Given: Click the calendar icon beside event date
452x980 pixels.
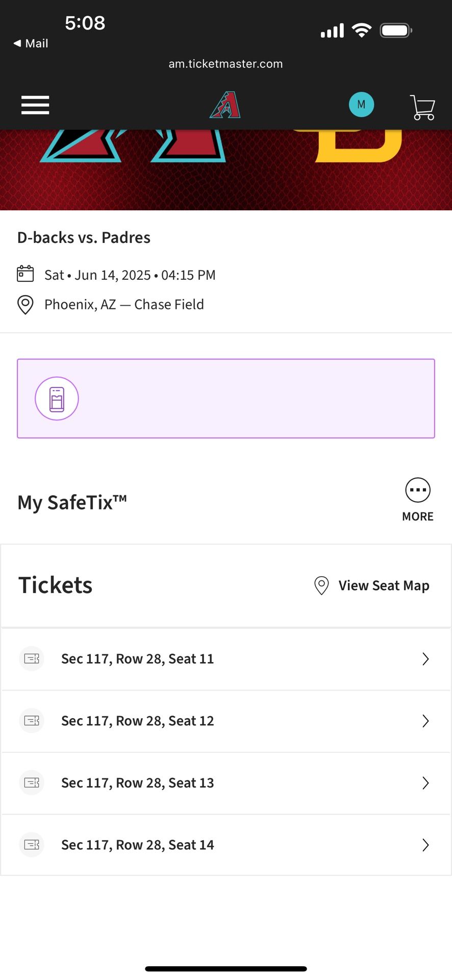Looking at the screenshot, I should 26,274.
